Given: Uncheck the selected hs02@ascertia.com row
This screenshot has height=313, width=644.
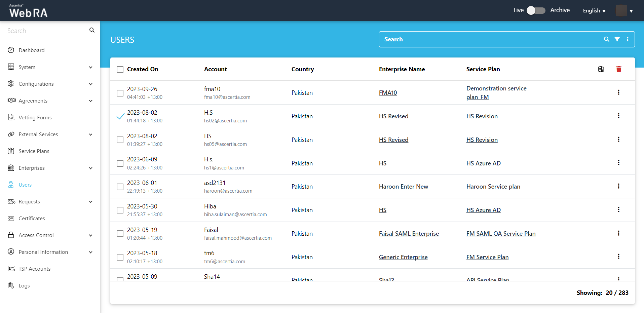Looking at the screenshot, I should coord(120,116).
